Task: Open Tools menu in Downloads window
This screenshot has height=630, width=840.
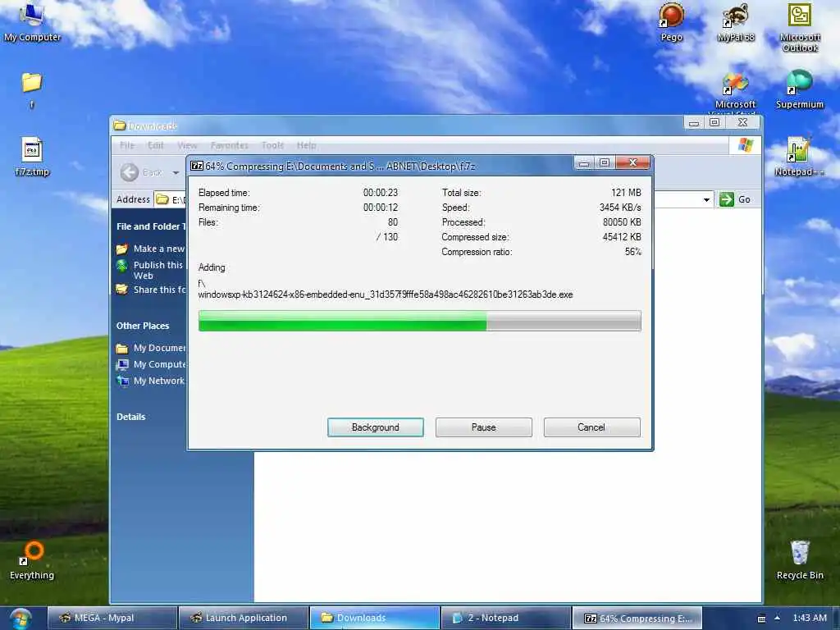Action: [272, 145]
